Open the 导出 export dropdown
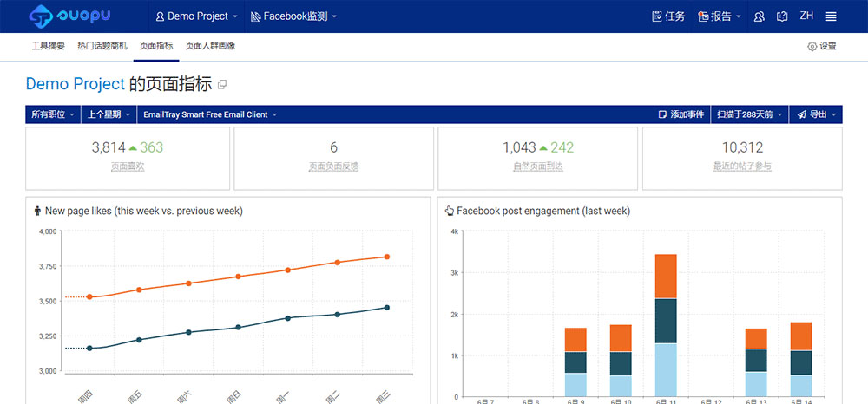 pyautogui.click(x=817, y=114)
